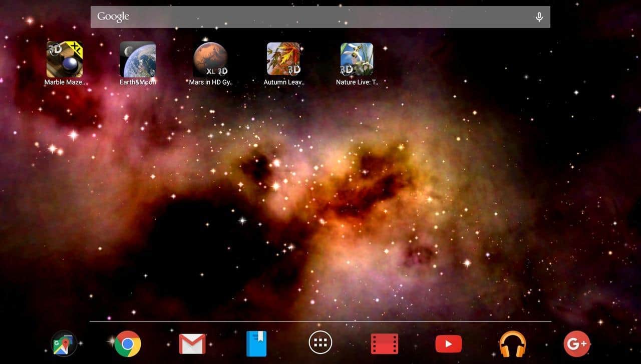Launch Play Music with the headphones icon
641x364 pixels.
coord(512,343)
